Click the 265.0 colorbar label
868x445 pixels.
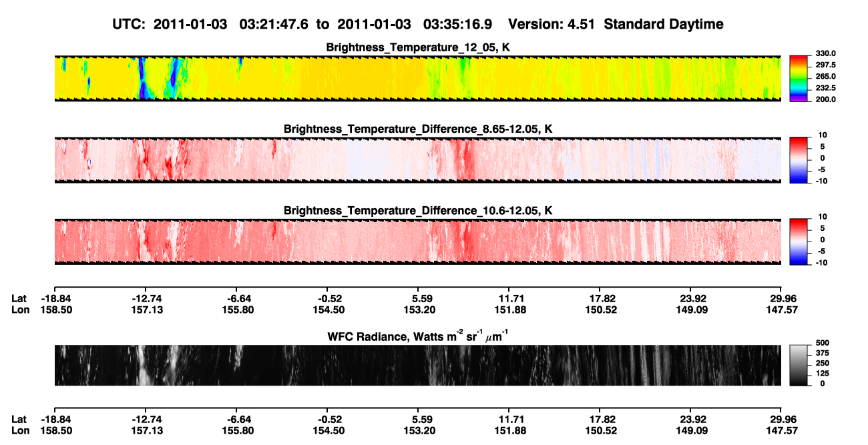(825, 77)
